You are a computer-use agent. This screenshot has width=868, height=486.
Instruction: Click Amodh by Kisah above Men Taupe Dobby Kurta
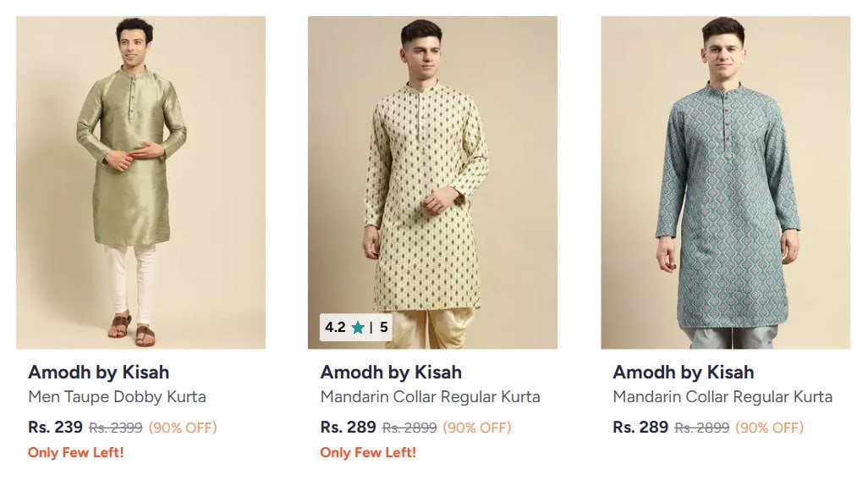tap(98, 372)
